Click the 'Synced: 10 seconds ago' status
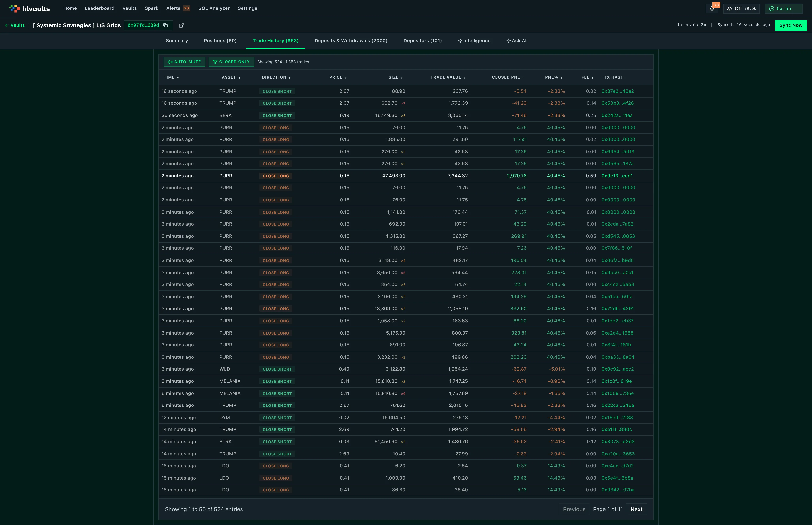Image resolution: width=812 pixels, height=525 pixels. [x=743, y=25]
